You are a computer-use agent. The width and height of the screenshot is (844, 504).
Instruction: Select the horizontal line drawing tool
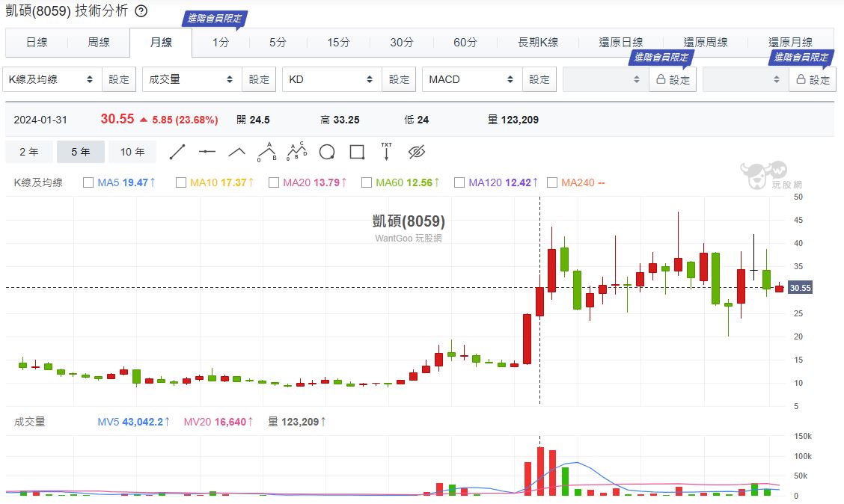pyautogui.click(x=207, y=152)
